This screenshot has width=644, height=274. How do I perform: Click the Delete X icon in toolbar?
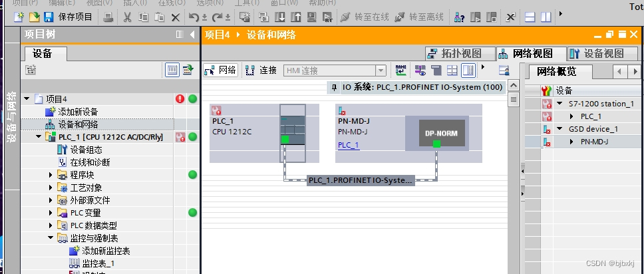(x=176, y=17)
